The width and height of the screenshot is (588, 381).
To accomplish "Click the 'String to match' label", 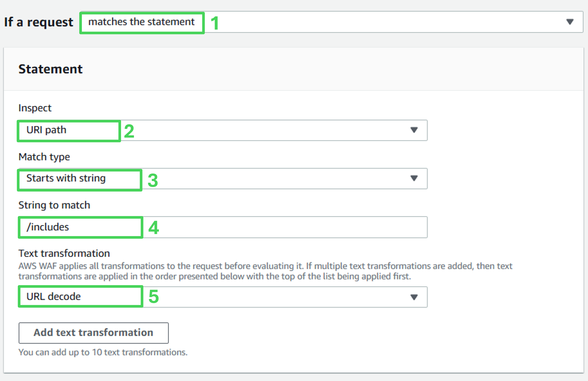I will (54, 205).
